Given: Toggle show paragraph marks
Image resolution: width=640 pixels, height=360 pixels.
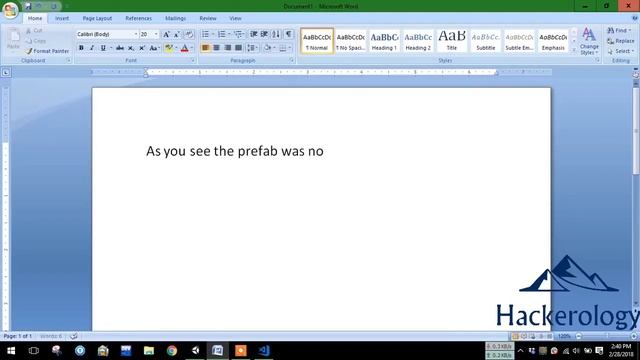Looking at the screenshot, I should coord(289,34).
